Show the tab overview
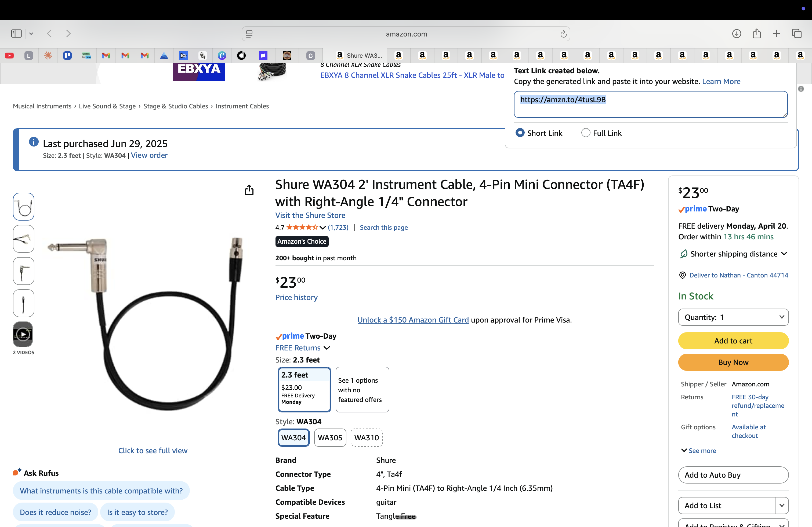Image resolution: width=812 pixels, height=527 pixels. (x=797, y=33)
